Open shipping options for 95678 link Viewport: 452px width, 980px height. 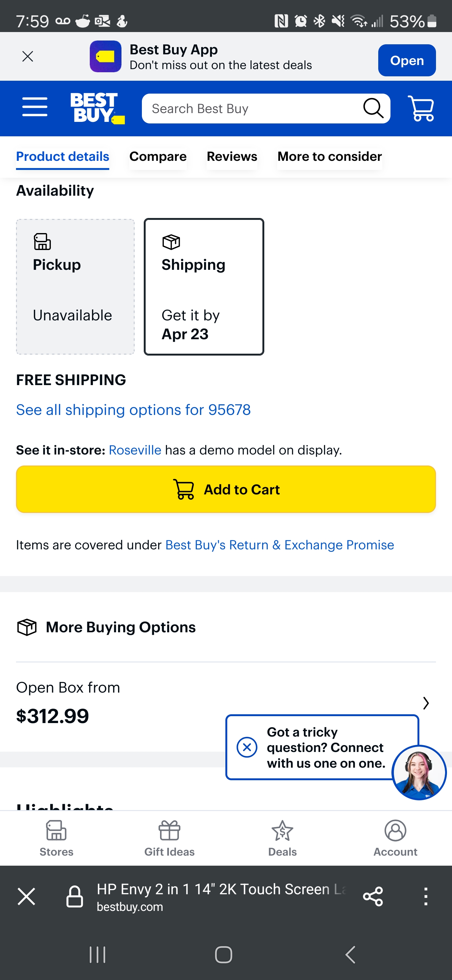[133, 410]
